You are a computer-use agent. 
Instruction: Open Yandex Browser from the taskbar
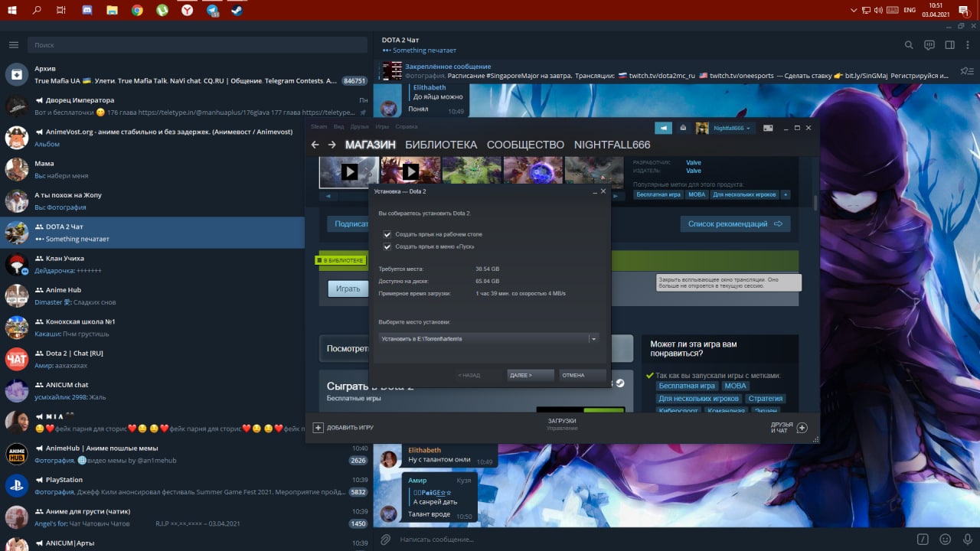pyautogui.click(x=187, y=10)
